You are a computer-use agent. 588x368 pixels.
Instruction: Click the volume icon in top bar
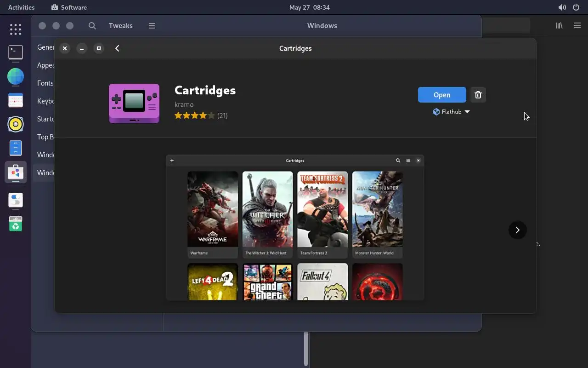click(x=562, y=7)
